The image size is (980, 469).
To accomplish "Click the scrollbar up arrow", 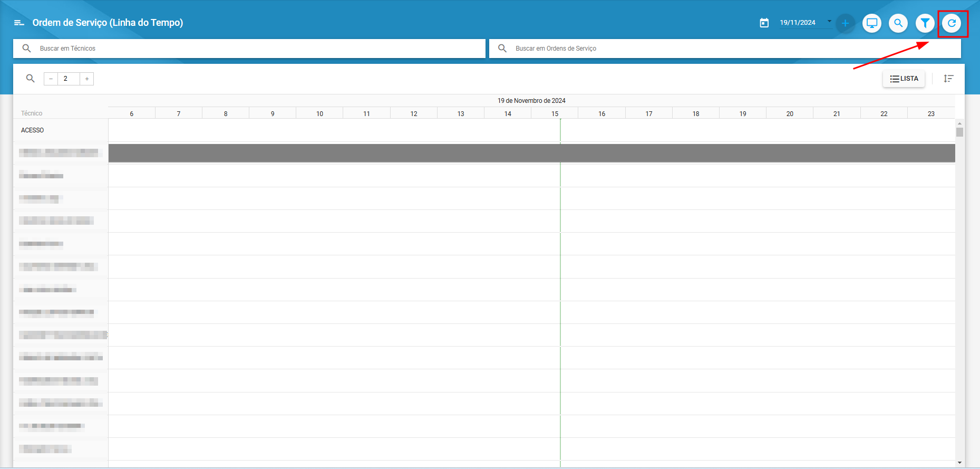I will [x=959, y=123].
